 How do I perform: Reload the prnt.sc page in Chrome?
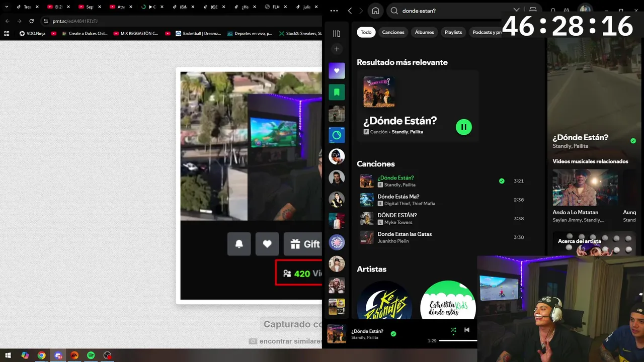click(x=31, y=21)
